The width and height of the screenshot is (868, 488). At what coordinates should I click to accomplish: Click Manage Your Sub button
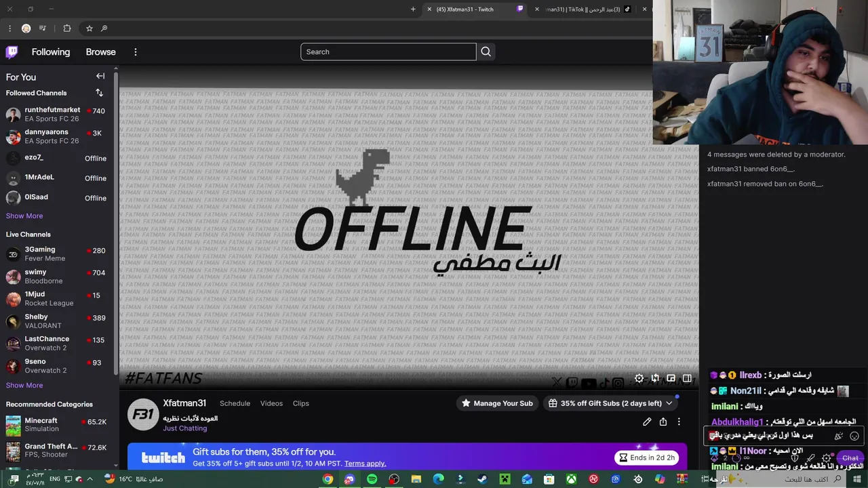(497, 403)
